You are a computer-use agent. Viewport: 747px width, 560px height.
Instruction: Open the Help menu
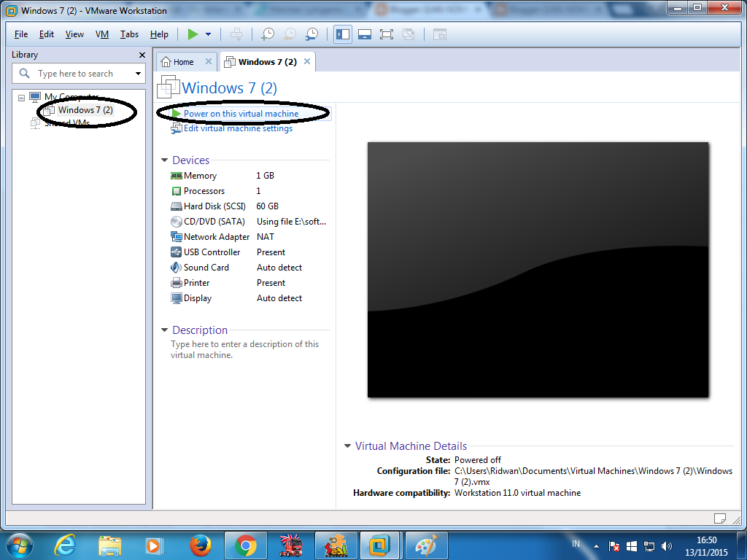click(x=159, y=34)
